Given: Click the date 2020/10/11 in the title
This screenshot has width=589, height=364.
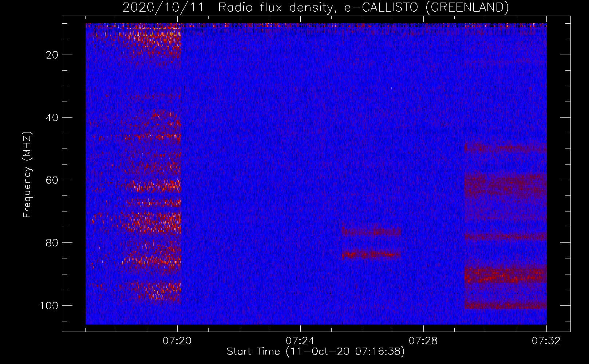Looking at the screenshot, I should point(163,7).
